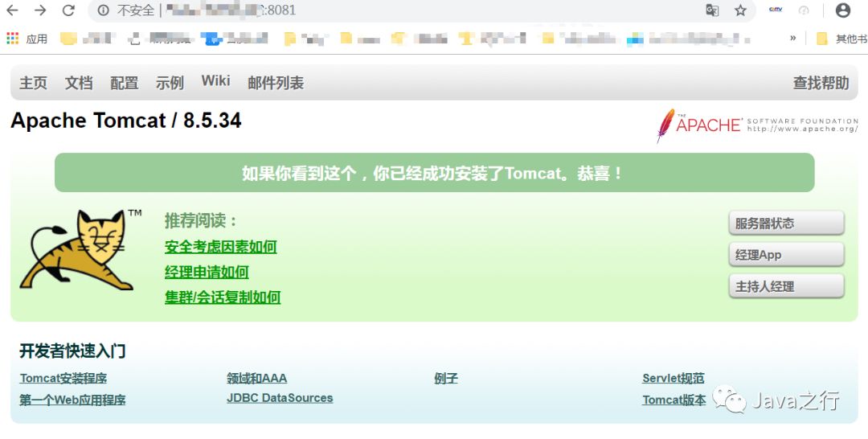Click the 应用 apps shortcut label
Viewport: 868px width, 439px height.
(36, 39)
